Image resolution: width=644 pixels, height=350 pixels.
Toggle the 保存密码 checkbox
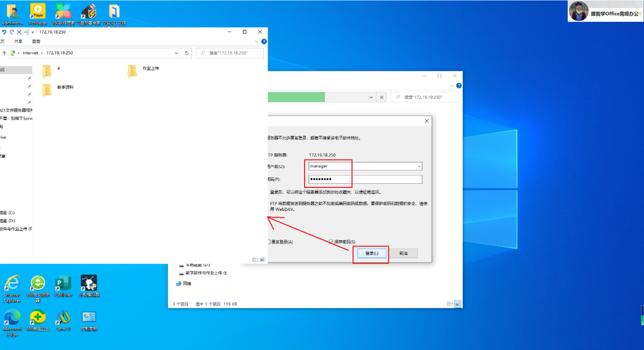pos(331,242)
